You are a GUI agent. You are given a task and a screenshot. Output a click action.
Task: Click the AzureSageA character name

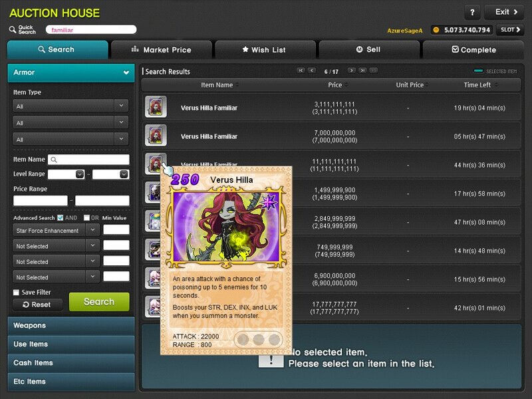(405, 31)
